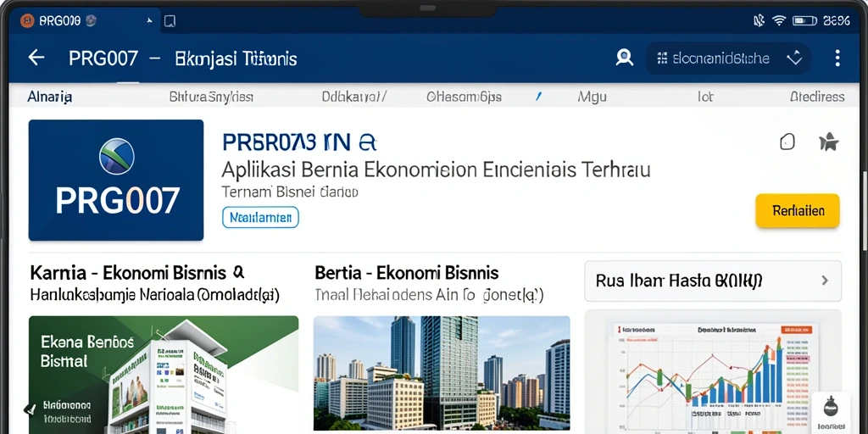This screenshot has height=434, width=868.
Task: Click the new window icon in the status bar
Action: (170, 21)
